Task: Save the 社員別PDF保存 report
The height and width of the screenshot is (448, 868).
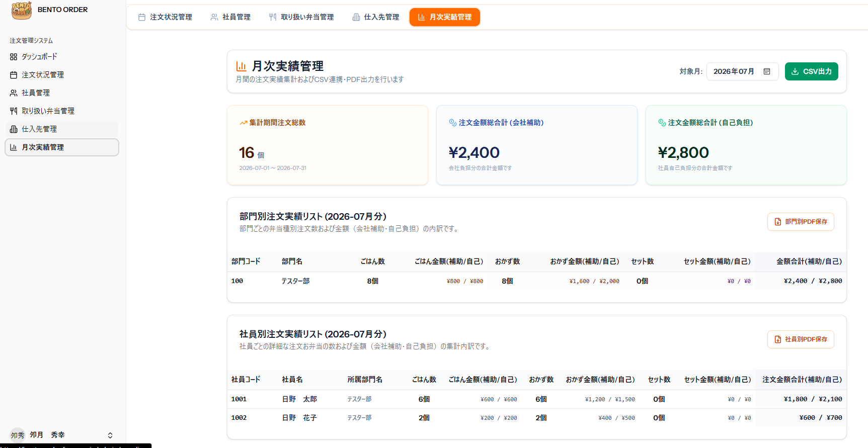Action: click(801, 339)
